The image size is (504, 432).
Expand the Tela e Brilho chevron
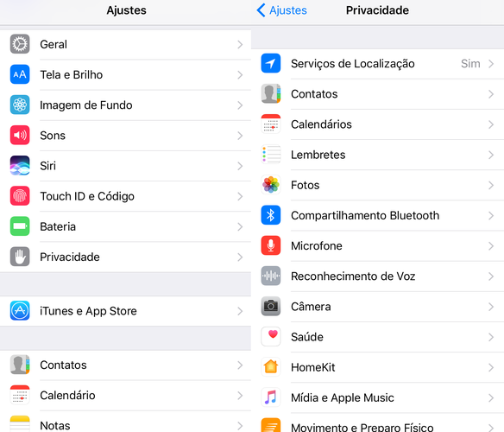pos(240,75)
